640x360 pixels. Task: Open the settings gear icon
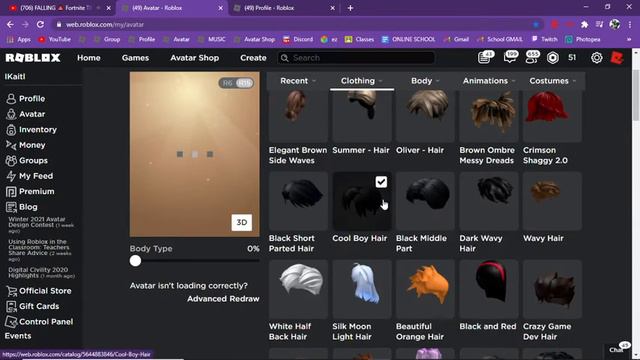coord(596,58)
